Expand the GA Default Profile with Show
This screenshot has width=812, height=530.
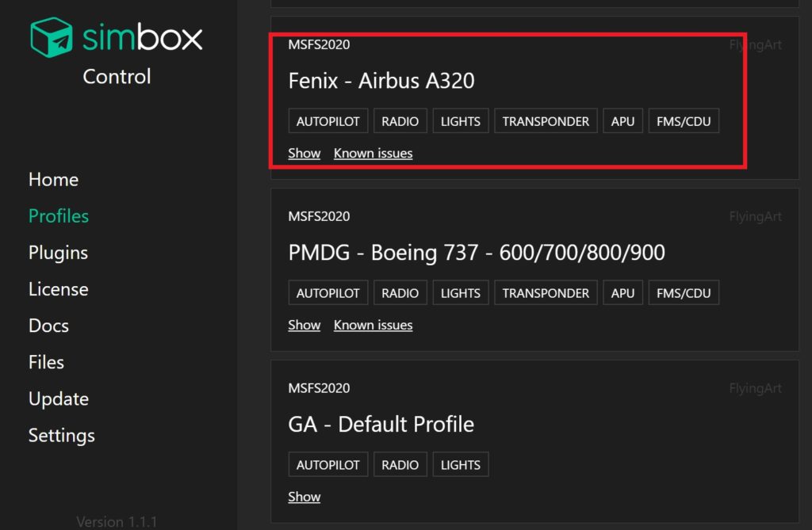[304, 497]
